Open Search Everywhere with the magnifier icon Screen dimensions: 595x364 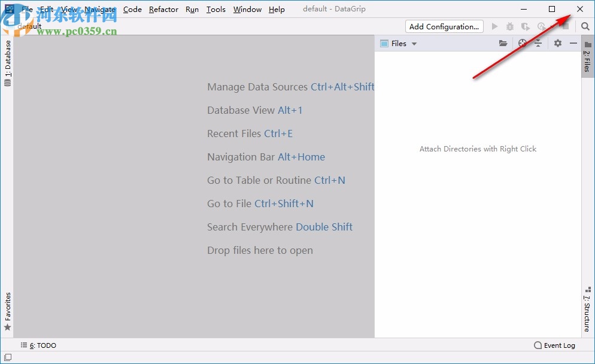(x=585, y=26)
